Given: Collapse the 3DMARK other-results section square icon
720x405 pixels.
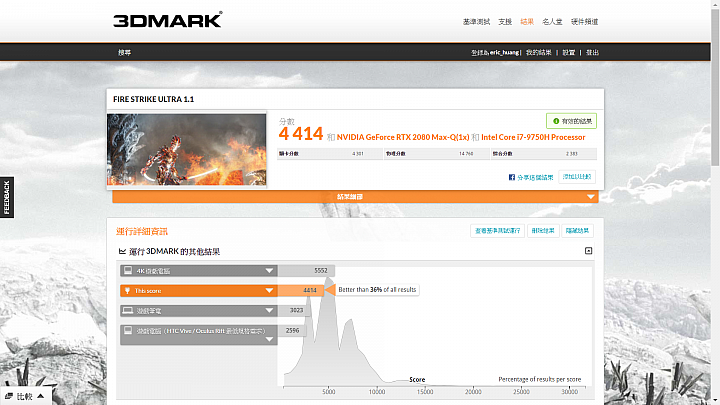Looking at the screenshot, I should [588, 251].
